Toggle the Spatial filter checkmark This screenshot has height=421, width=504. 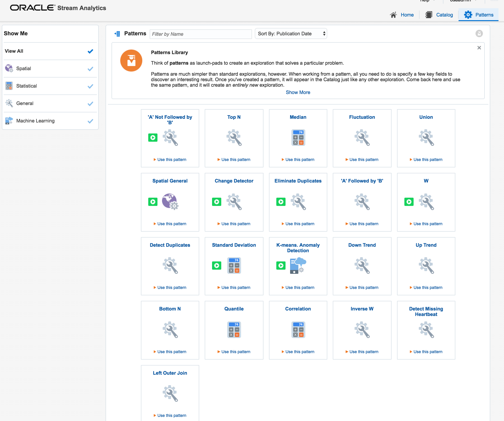click(x=90, y=69)
